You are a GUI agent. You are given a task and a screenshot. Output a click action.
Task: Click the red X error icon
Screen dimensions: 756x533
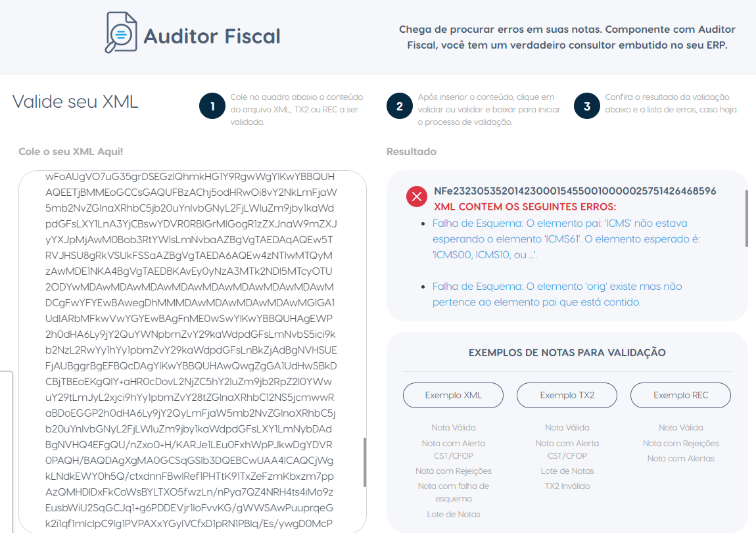click(x=417, y=197)
